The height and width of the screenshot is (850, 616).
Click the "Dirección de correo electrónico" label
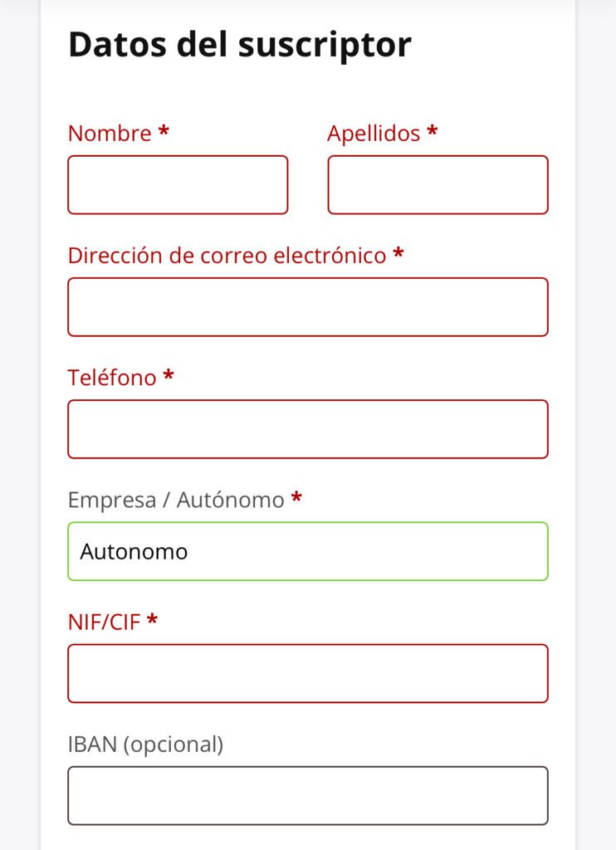[227, 256]
